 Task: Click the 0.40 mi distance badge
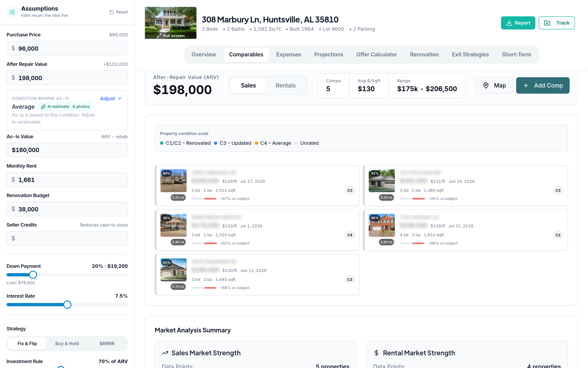point(178,242)
